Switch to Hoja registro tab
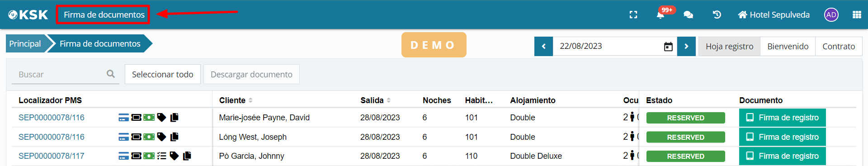Viewport: 868px width, 166px height. 729,47
